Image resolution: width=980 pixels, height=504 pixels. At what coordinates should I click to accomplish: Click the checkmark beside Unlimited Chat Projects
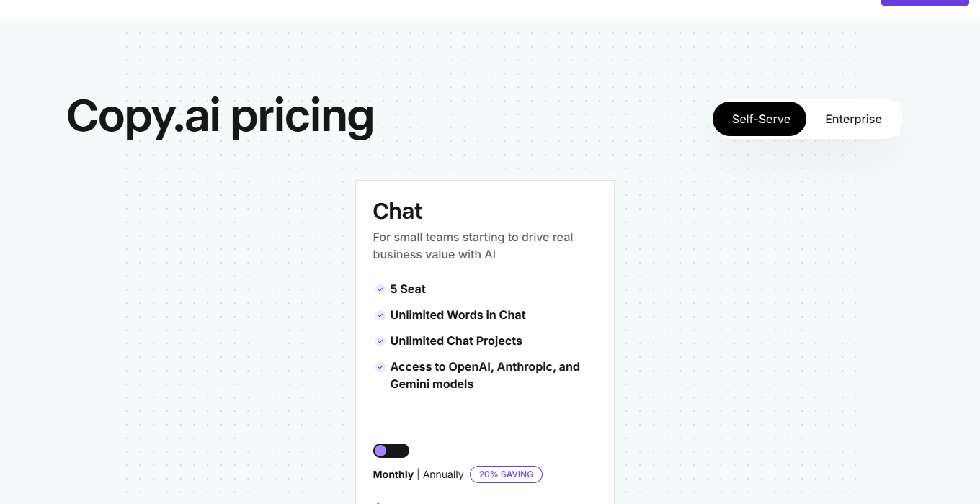tap(380, 341)
